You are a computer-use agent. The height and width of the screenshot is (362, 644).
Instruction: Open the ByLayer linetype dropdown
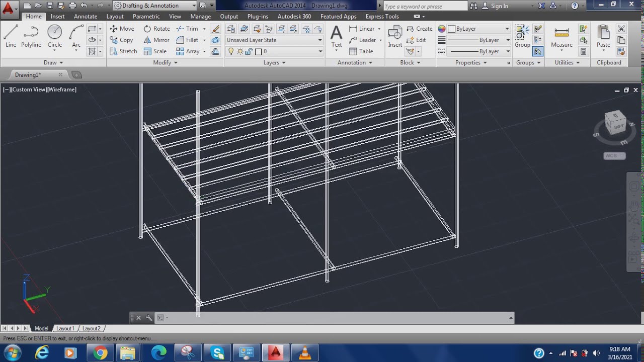[x=479, y=51]
